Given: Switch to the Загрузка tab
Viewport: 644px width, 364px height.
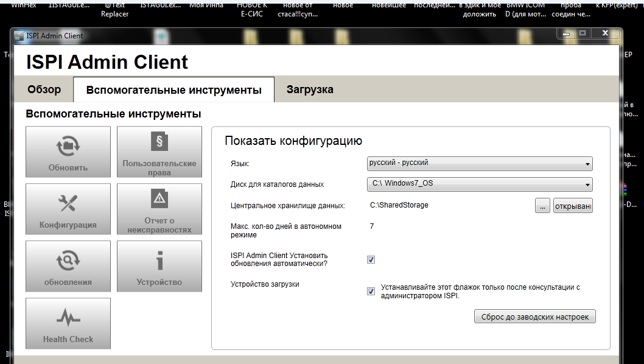Looking at the screenshot, I should (x=310, y=89).
